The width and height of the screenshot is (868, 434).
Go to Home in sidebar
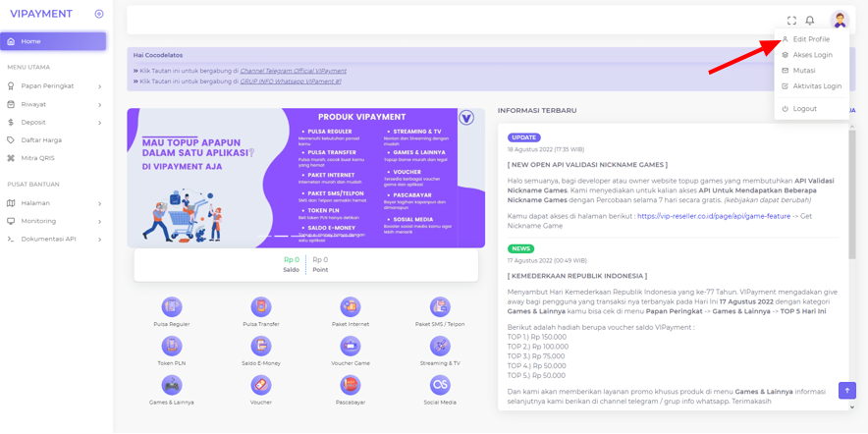coord(53,41)
